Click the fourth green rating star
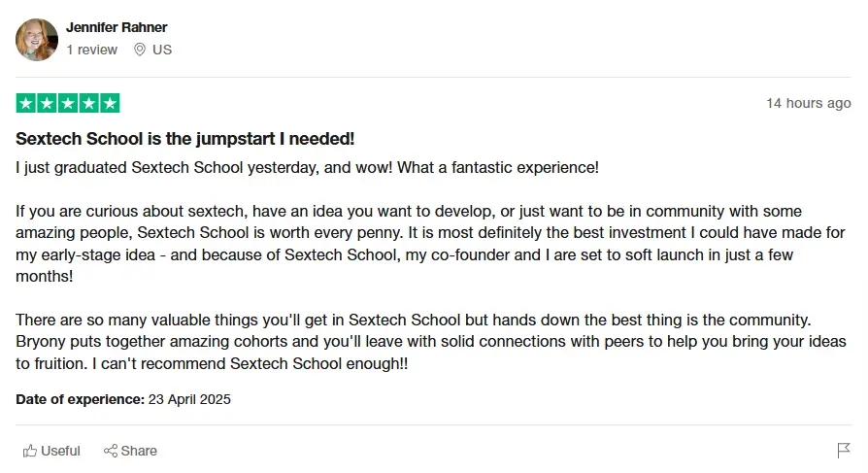The height and width of the screenshot is (473, 868). [88, 103]
